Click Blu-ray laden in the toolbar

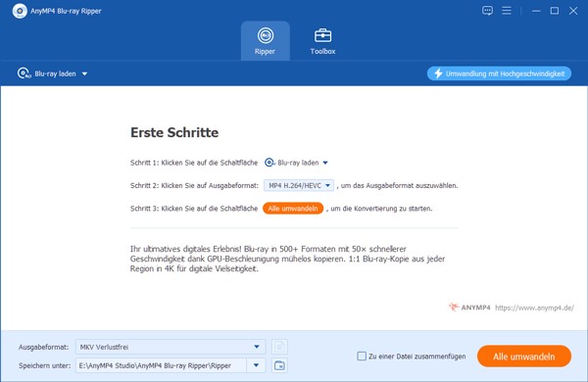coord(47,73)
